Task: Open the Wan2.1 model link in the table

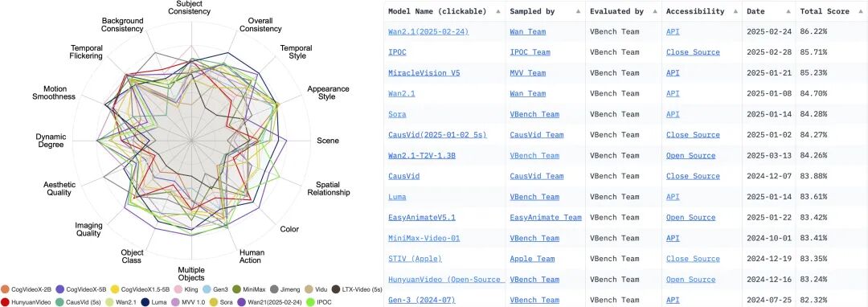Action: point(401,93)
